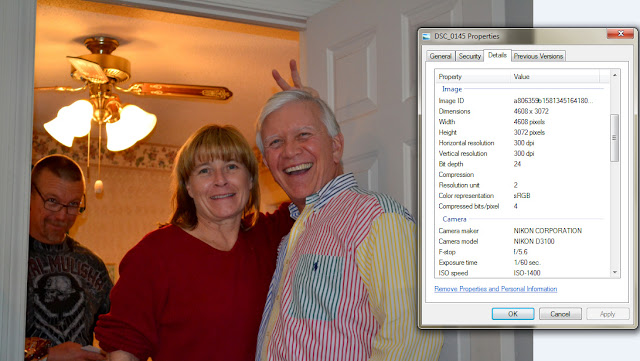This screenshot has width=640, height=361.
Task: Click the scrollbar down arrow in the properties list
Action: pyautogui.click(x=615, y=272)
